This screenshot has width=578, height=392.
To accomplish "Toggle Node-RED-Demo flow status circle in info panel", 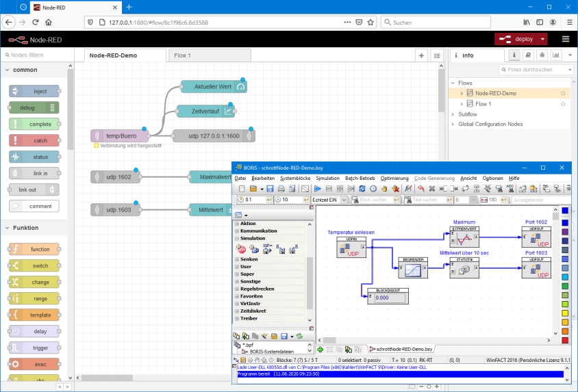I will [x=563, y=94].
